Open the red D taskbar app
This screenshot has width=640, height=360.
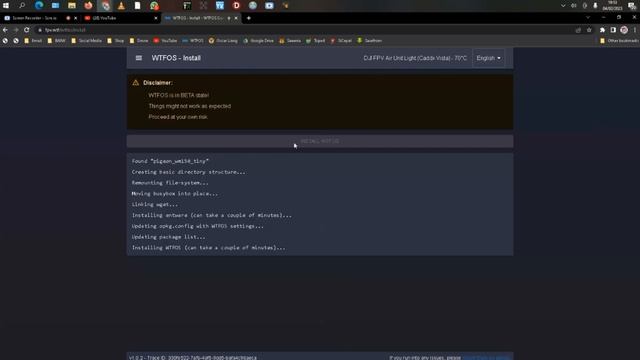click(236, 6)
